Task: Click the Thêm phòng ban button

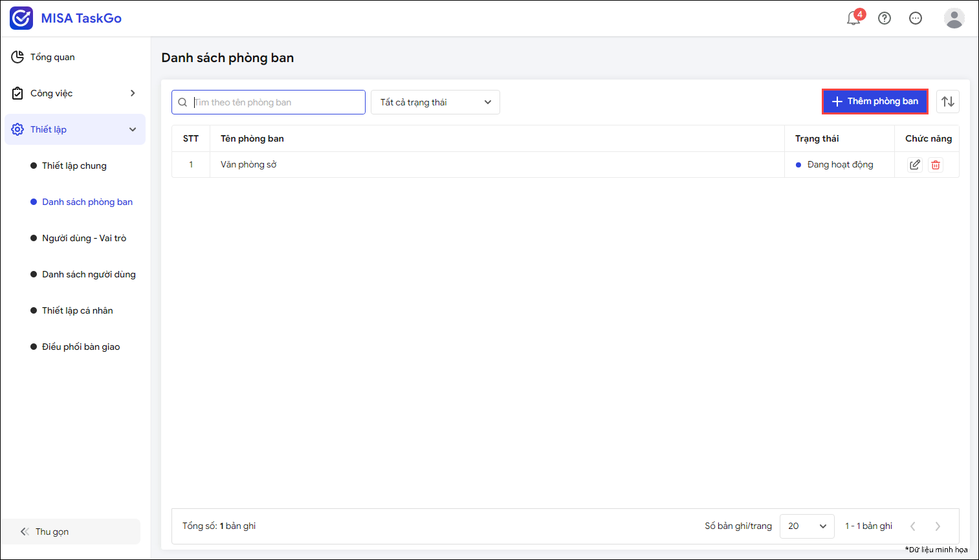Action: point(875,102)
